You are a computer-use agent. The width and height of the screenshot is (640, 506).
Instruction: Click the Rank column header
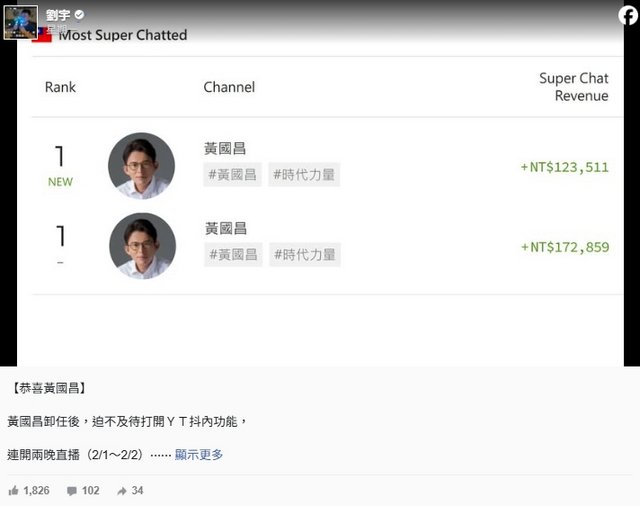[x=60, y=87]
